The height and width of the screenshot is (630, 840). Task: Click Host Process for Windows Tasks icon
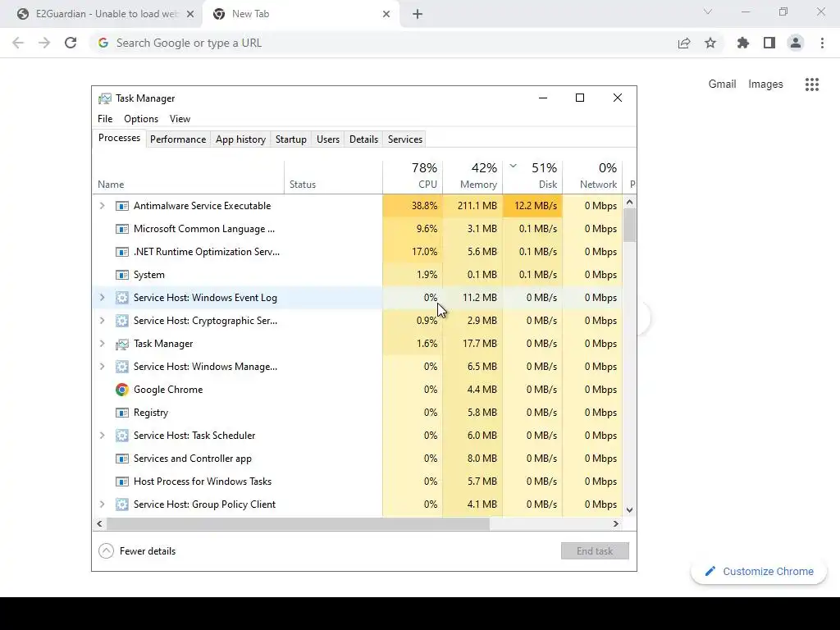122,482
